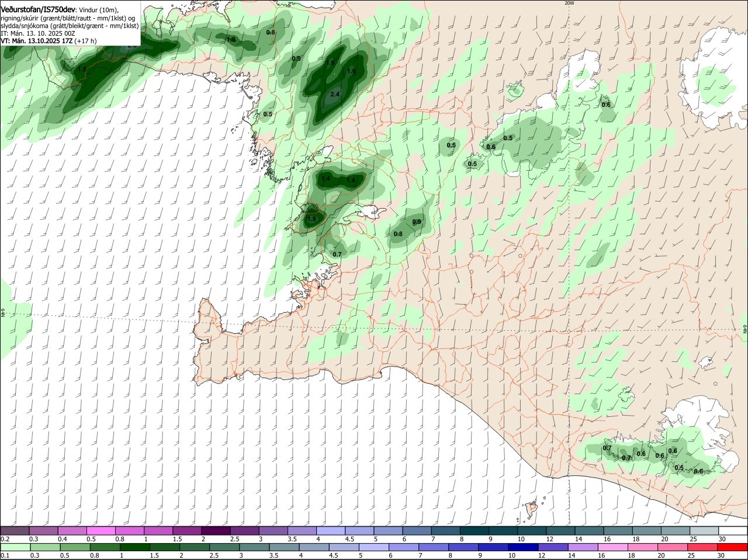
Task: Select lavender snow-scale swatch between 4 and 4.5
Action: (331, 531)
